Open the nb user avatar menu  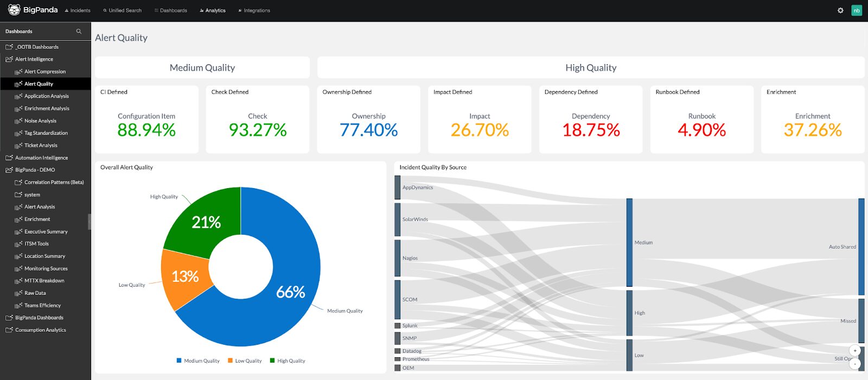(x=857, y=10)
